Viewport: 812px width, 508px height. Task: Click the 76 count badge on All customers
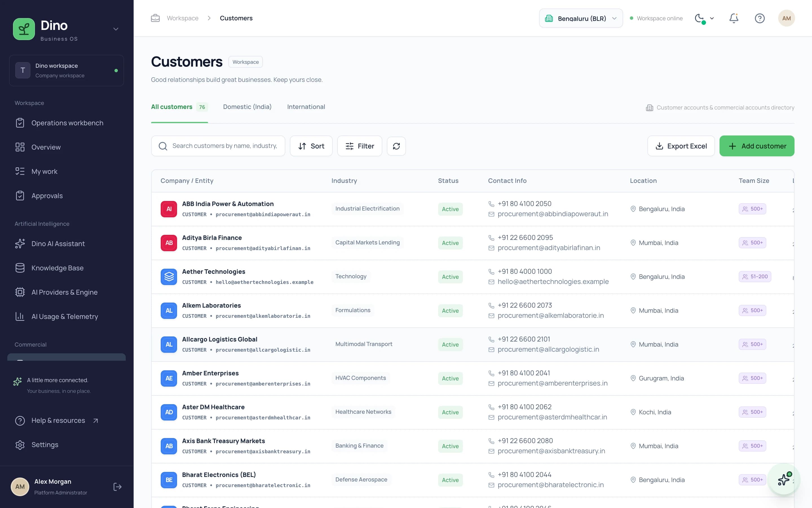tap(202, 107)
